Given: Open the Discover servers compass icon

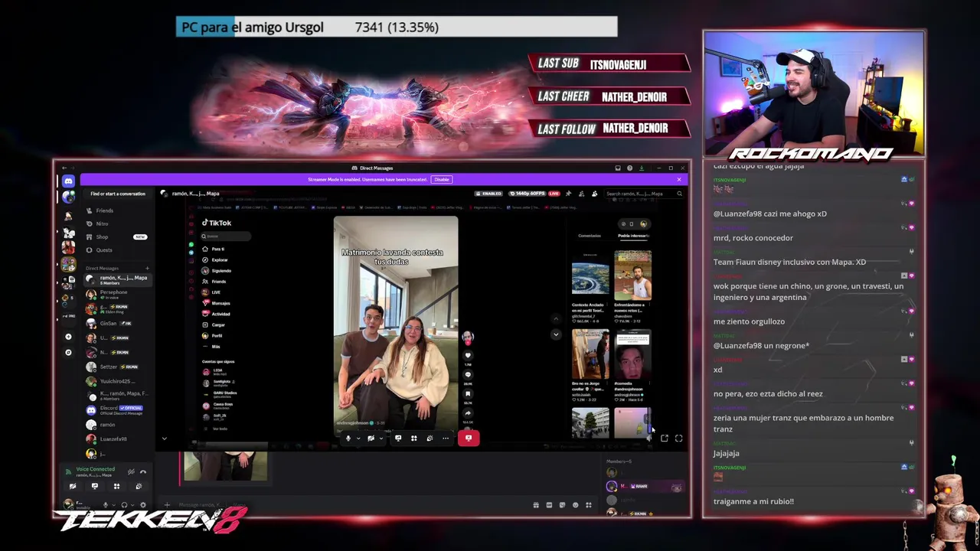Looking at the screenshot, I should [68, 352].
